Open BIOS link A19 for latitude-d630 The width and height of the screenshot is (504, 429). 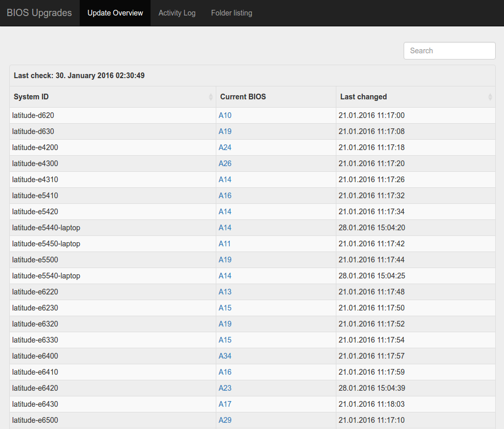click(x=225, y=131)
